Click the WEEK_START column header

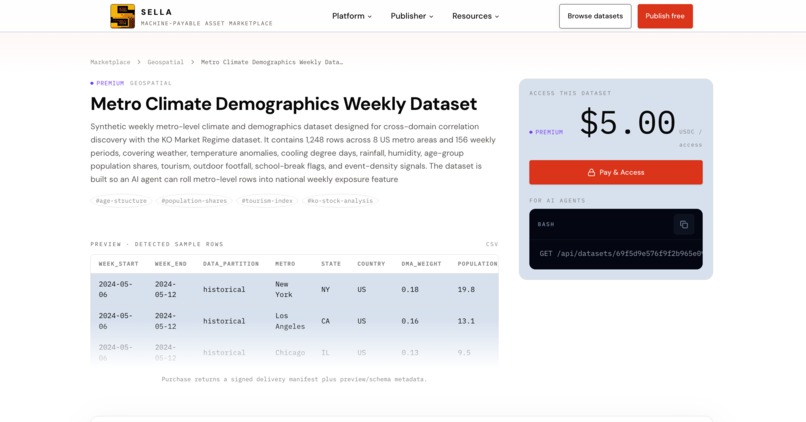[x=119, y=264]
